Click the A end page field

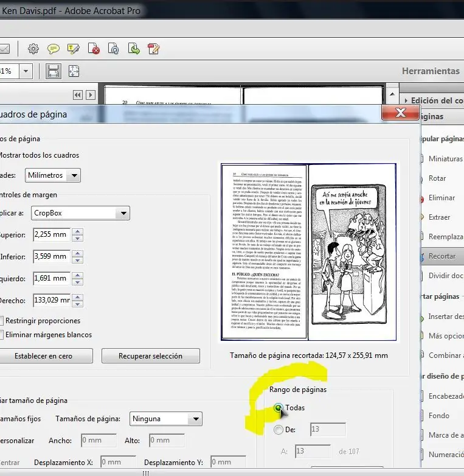313,451
